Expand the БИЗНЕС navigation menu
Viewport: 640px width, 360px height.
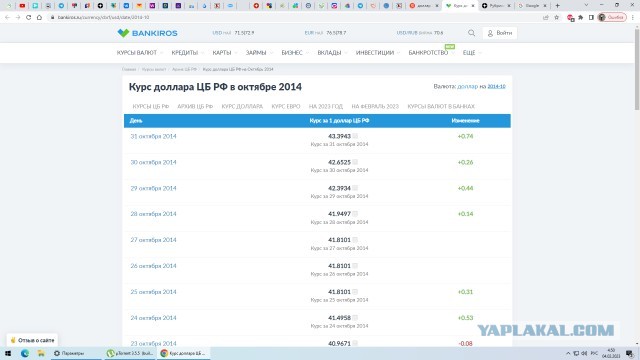coord(295,53)
